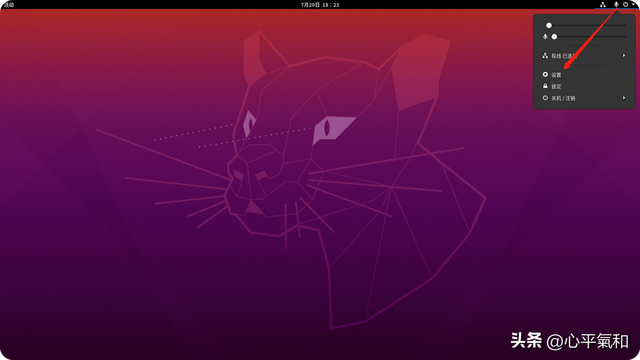Click the padlock icon next to 锁定

click(x=545, y=86)
